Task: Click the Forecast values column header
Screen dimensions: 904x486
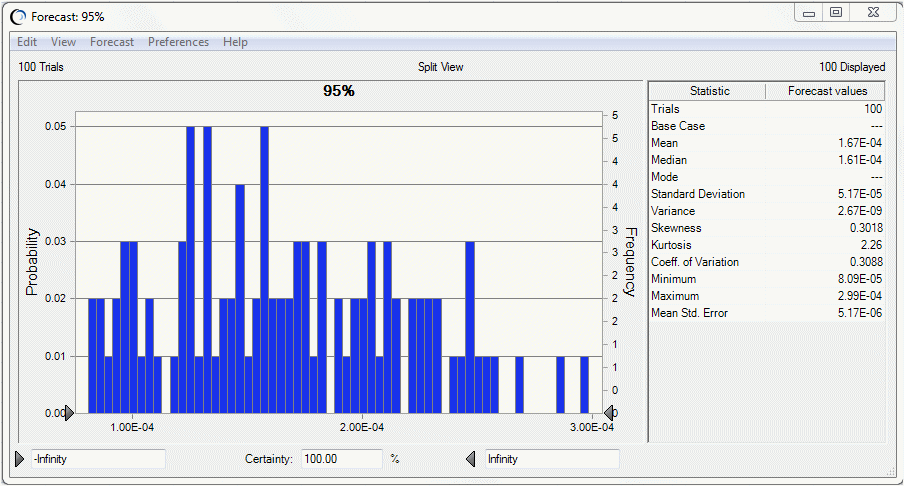Action: tap(826, 91)
